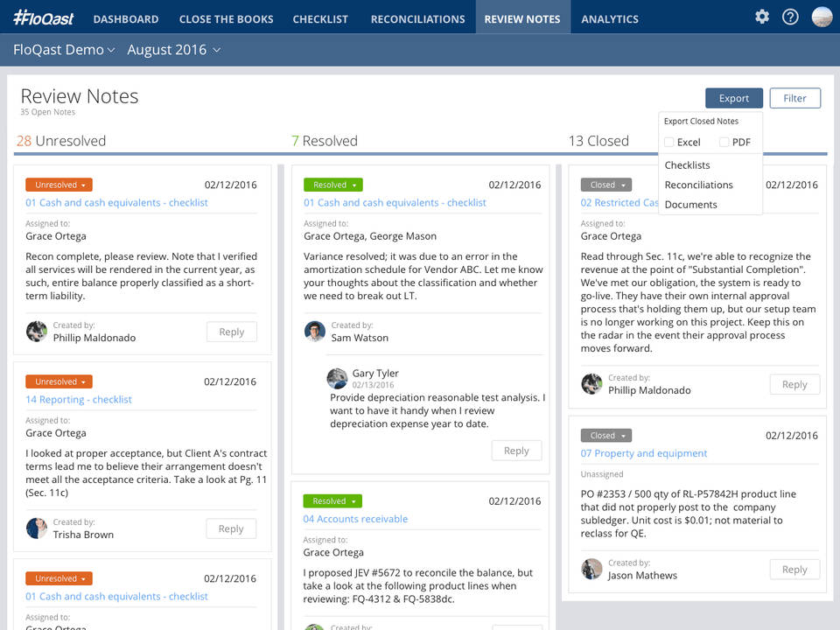Viewport: 840px width, 630px height.
Task: Click Phillip Maldonado's avatar on the 02 Restricted note
Action: tap(591, 383)
